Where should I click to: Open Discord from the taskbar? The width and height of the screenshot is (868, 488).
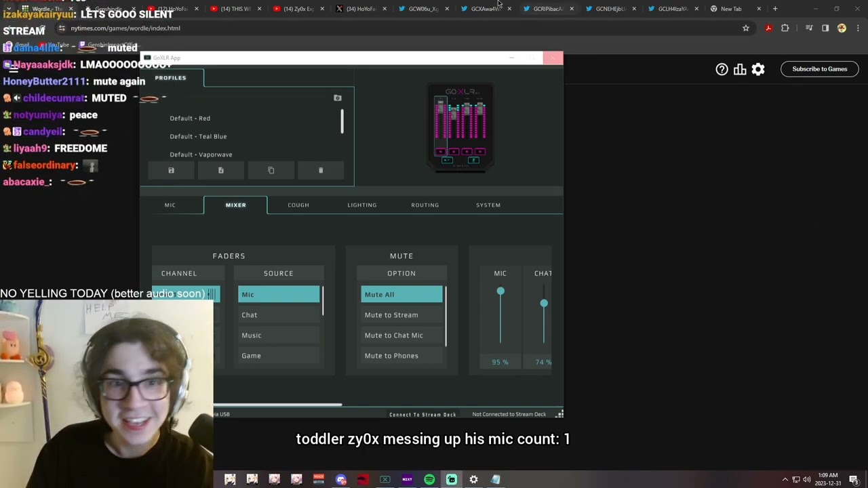point(341,480)
